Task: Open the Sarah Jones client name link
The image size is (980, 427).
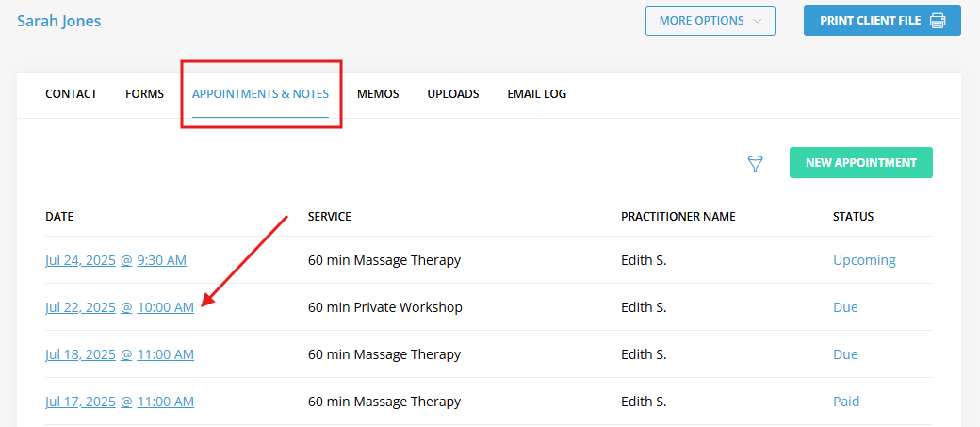Action: (x=59, y=21)
